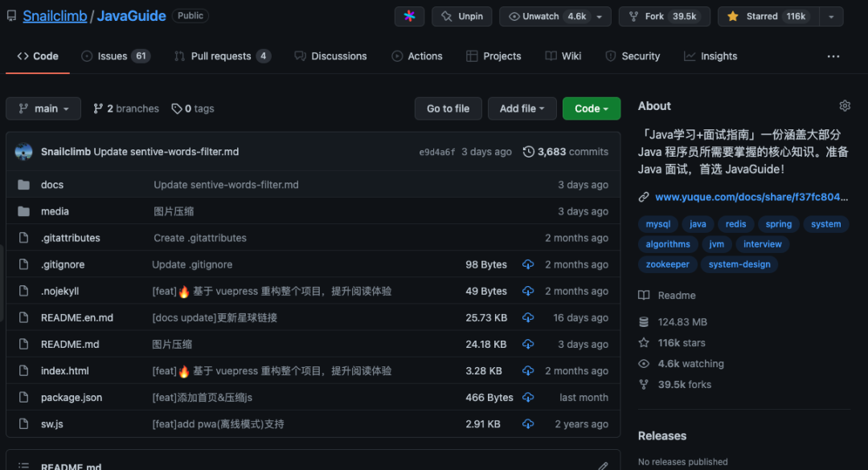Screen dimensions: 868x470
Task: Open the Insights tab
Action: coord(710,56)
